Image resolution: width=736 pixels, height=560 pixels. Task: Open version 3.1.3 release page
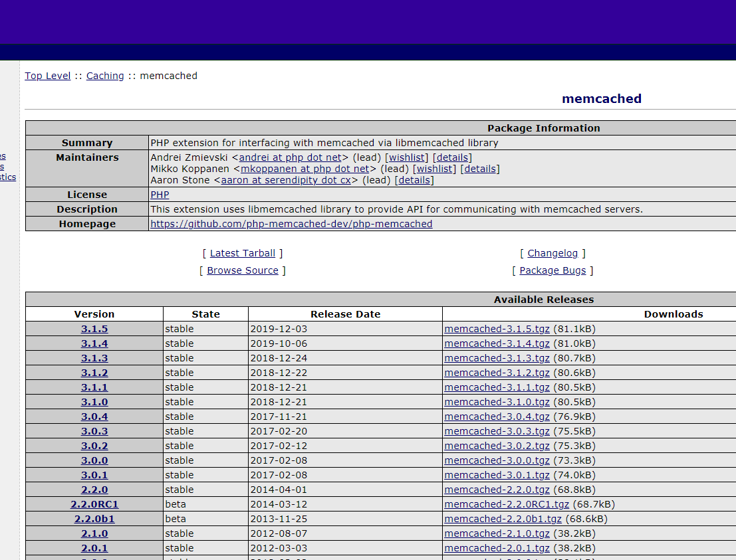pyautogui.click(x=94, y=358)
